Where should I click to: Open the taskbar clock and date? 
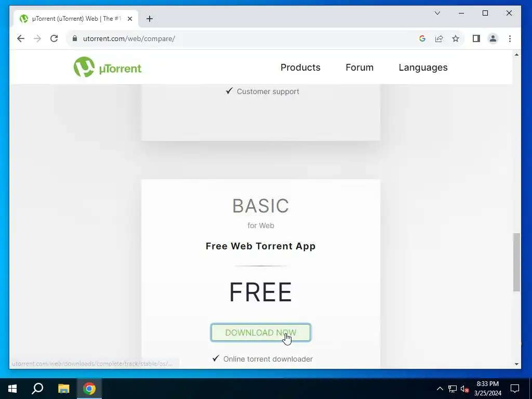(x=487, y=389)
